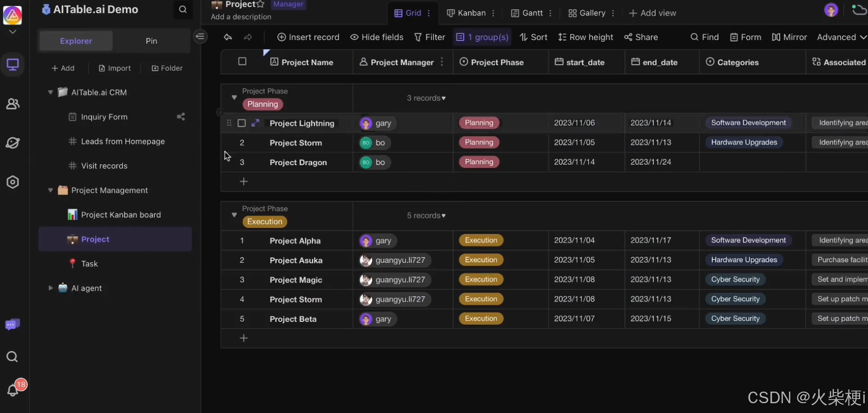Open the Mirror button
This screenshot has width=868, height=413.
[x=789, y=37]
